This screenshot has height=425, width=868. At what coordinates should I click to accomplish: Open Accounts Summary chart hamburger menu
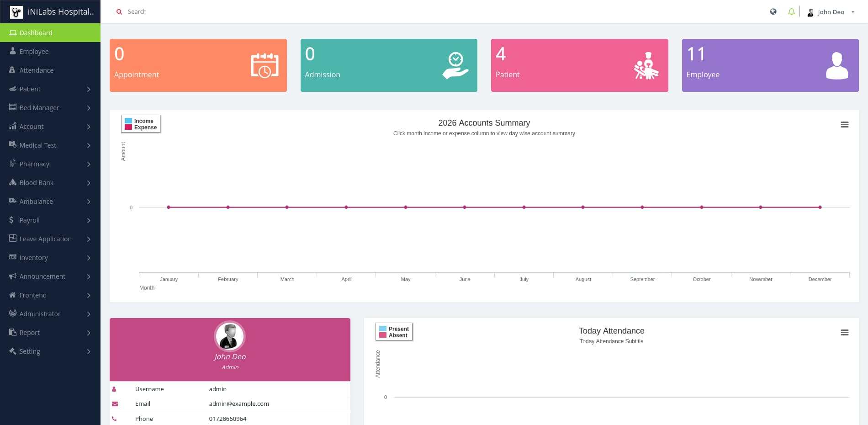(844, 125)
